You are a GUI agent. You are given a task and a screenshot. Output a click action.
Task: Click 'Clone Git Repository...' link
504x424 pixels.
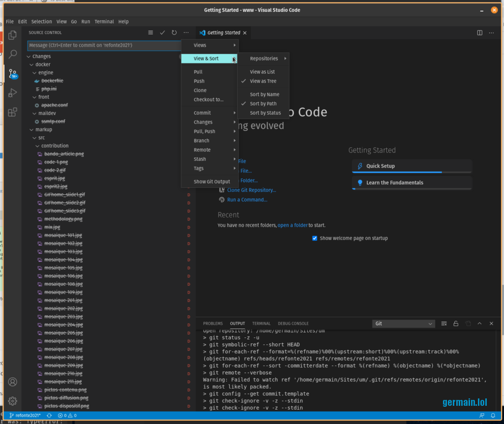coord(251,190)
